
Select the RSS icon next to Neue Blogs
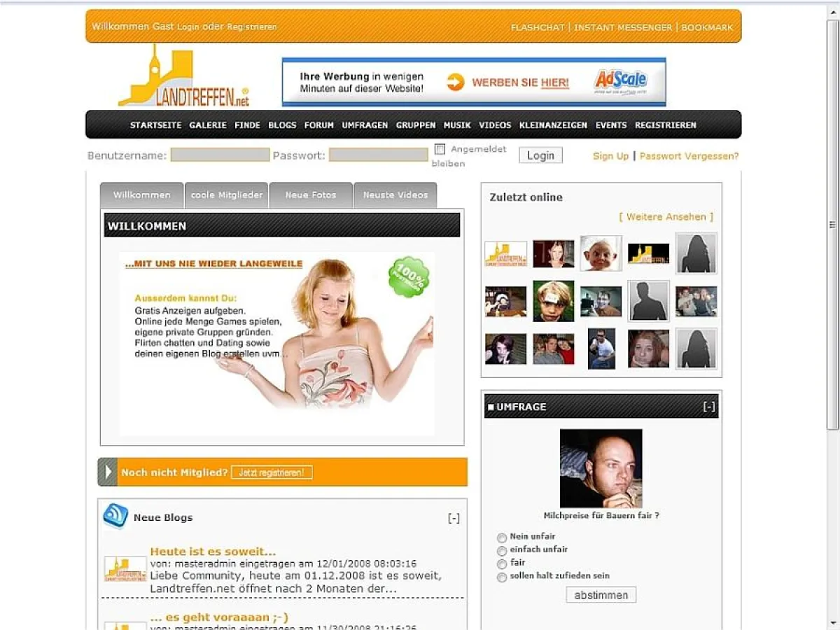tap(117, 516)
